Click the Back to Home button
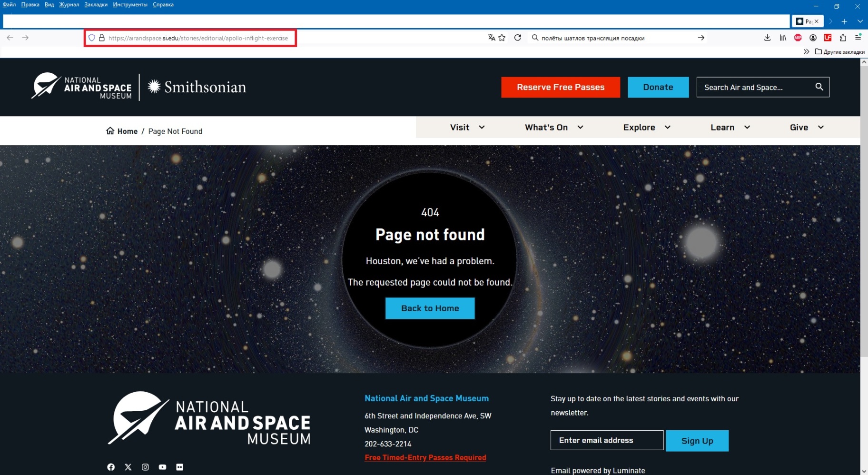The width and height of the screenshot is (868, 475). (x=430, y=308)
